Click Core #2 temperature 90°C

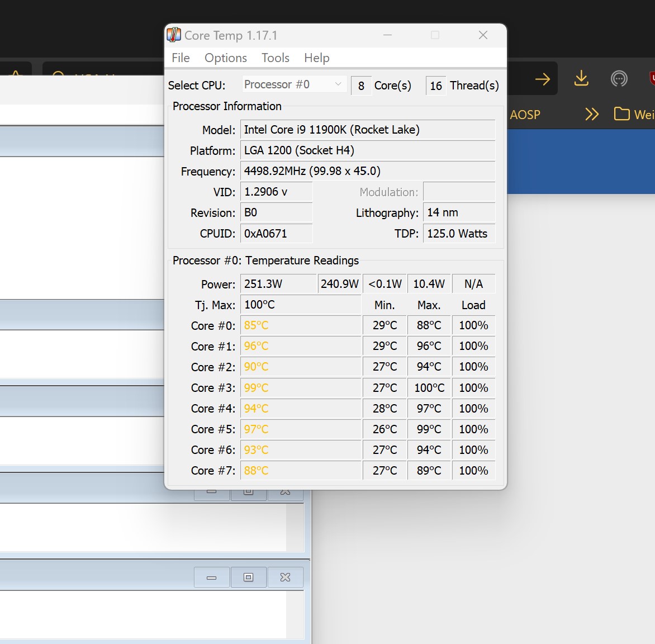(300, 367)
